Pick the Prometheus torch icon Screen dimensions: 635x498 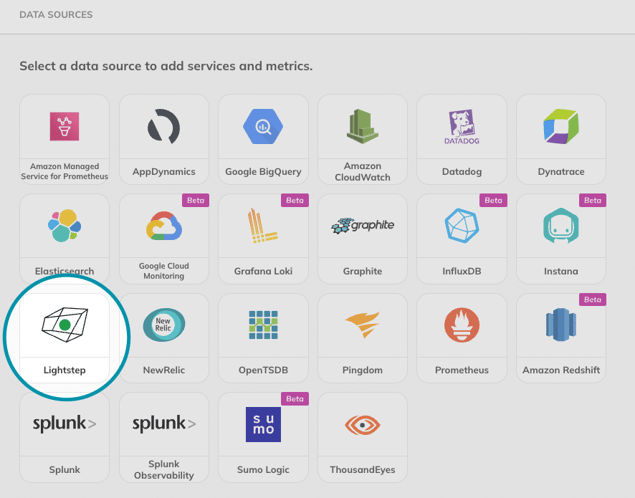click(x=462, y=325)
